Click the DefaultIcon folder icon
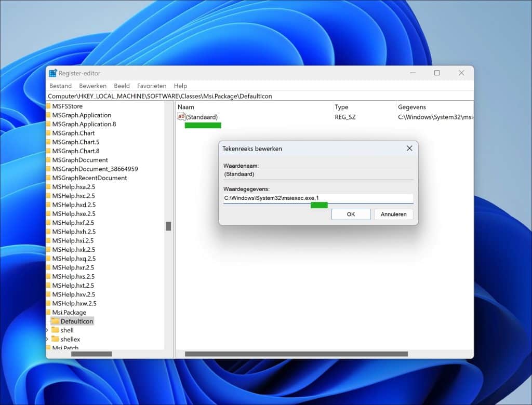The height and width of the screenshot is (405, 532). pos(55,321)
